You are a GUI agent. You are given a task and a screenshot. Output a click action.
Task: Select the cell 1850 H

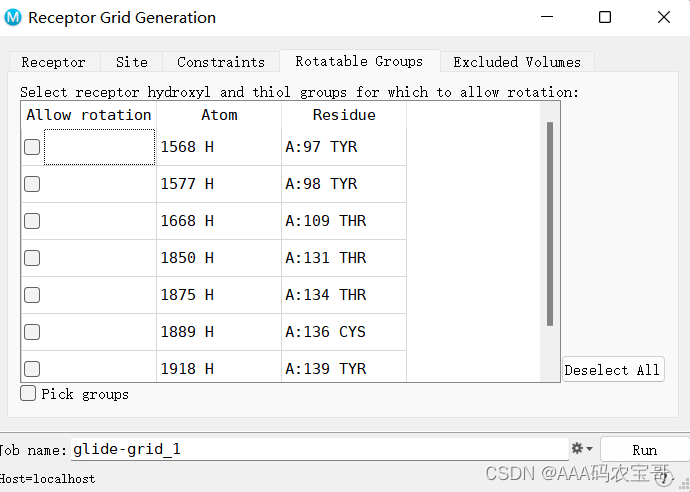[219, 258]
